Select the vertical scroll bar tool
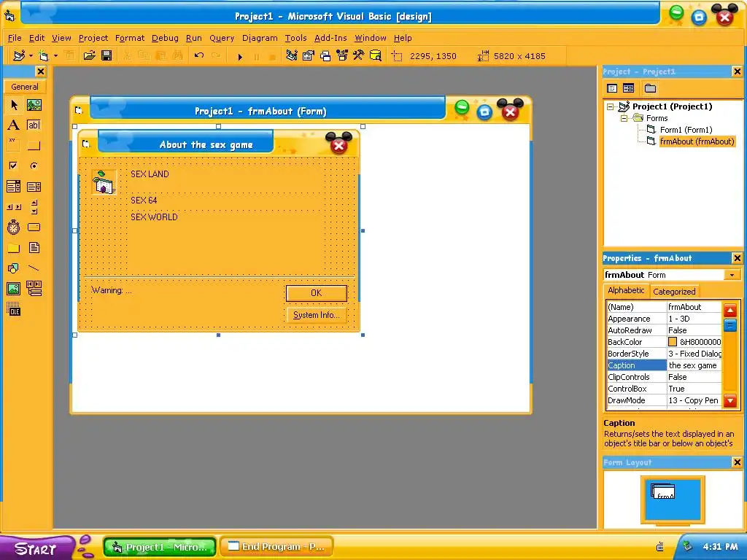747x560 pixels. [x=34, y=206]
